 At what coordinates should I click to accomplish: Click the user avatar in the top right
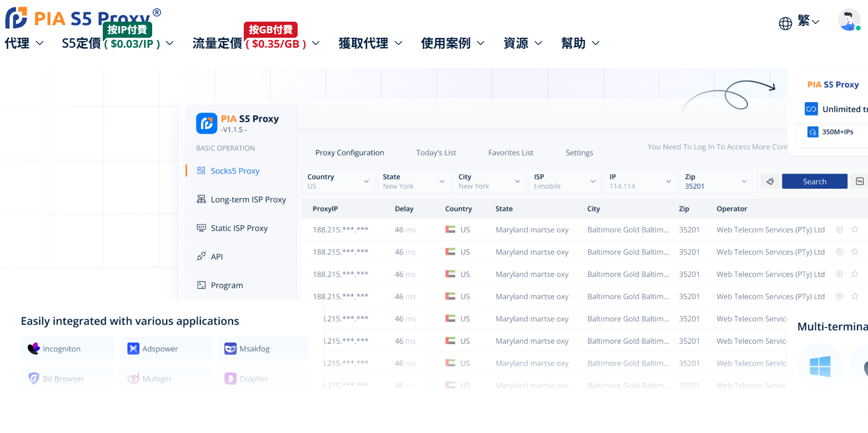[849, 19]
